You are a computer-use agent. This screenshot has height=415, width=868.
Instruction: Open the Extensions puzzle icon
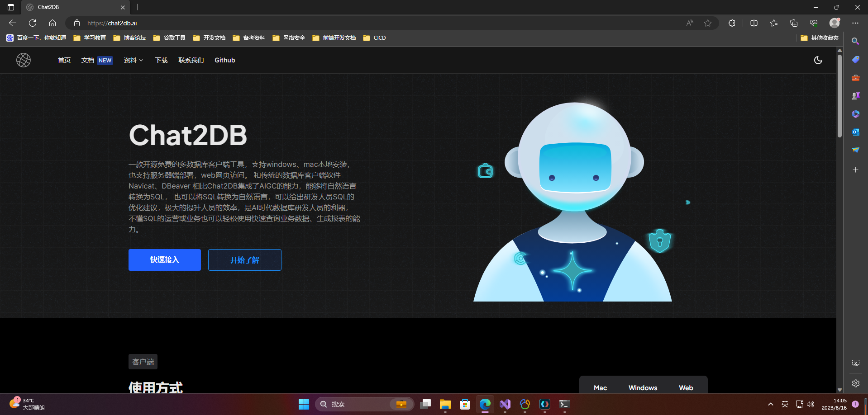[732, 23]
